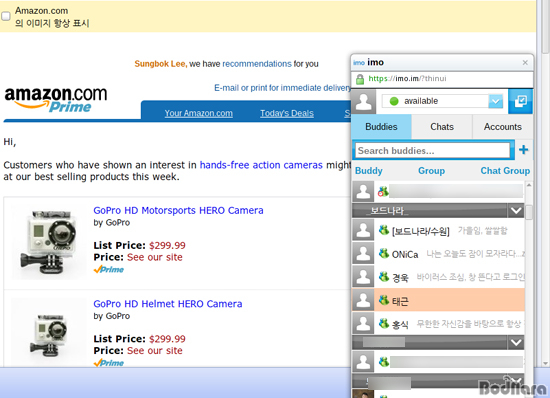550x398 pixels.
Task: Click the green available status dot
Action: coord(394,101)
